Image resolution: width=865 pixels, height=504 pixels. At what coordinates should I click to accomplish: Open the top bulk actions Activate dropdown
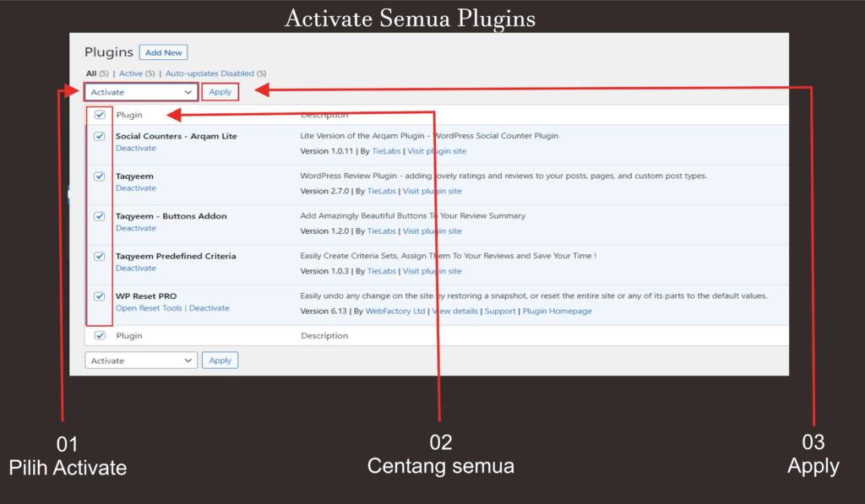coord(141,92)
